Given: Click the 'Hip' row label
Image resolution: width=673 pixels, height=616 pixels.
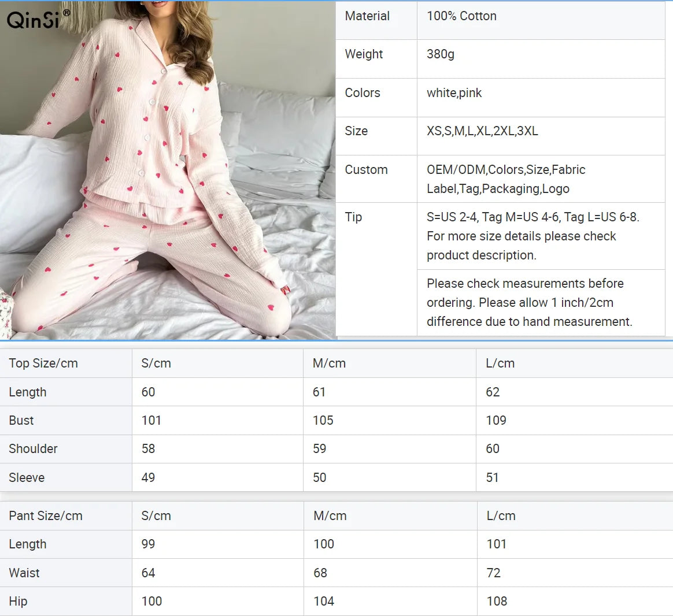Looking at the screenshot, I should [x=18, y=602].
